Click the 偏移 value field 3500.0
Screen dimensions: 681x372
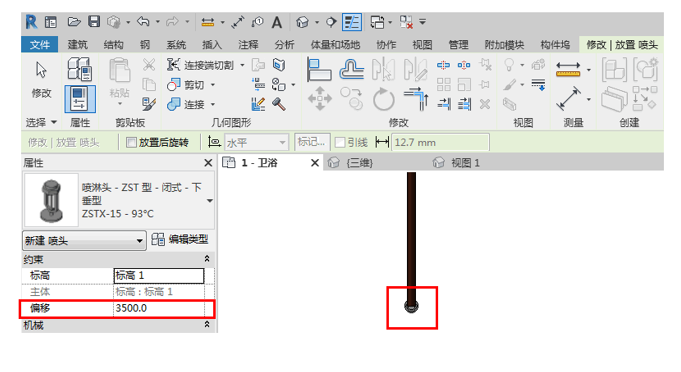tap(159, 308)
